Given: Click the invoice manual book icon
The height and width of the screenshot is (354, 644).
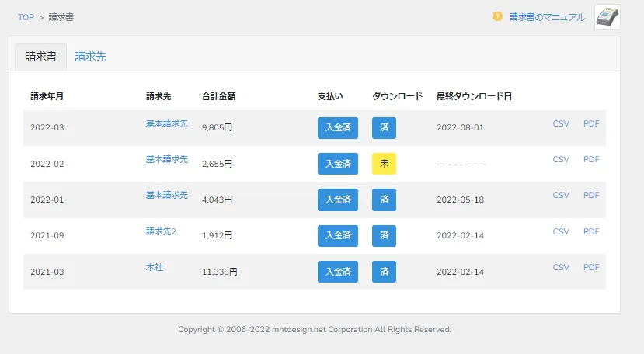Looking at the screenshot, I should (607, 16).
